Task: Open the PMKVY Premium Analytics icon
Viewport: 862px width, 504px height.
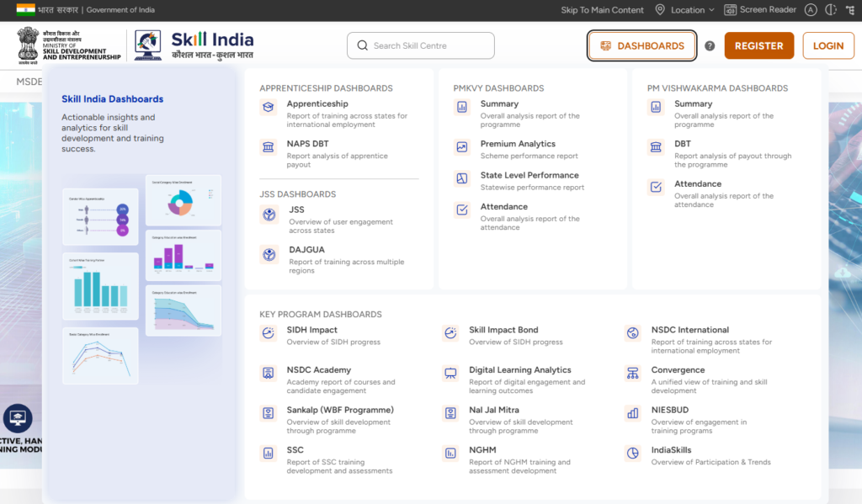Action: pos(462,147)
